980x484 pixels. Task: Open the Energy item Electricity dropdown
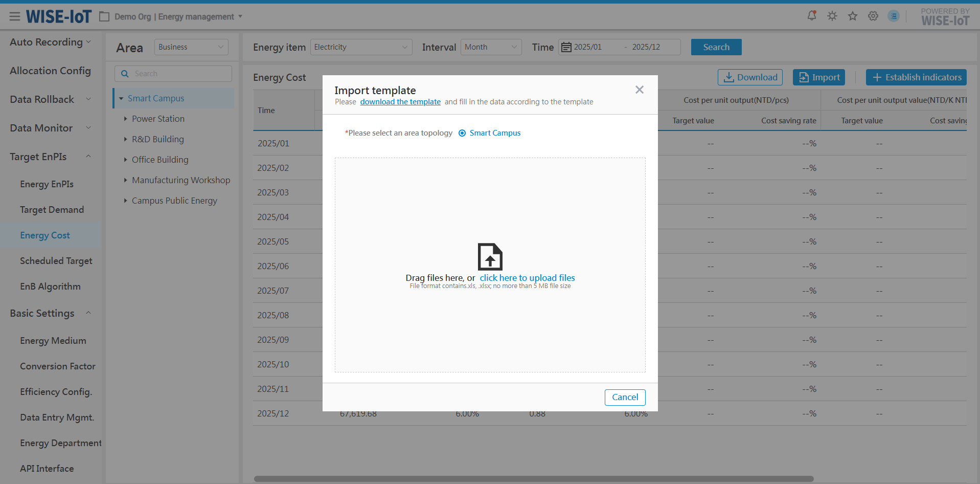tap(361, 47)
